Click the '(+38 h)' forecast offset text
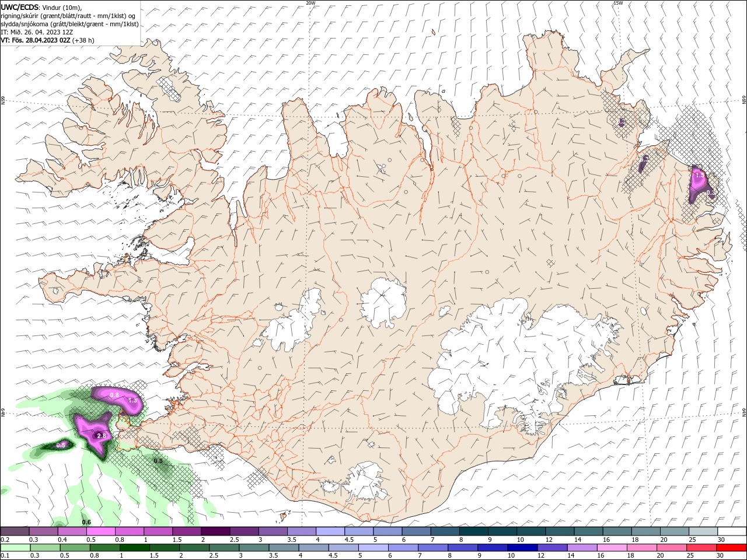 [83, 40]
